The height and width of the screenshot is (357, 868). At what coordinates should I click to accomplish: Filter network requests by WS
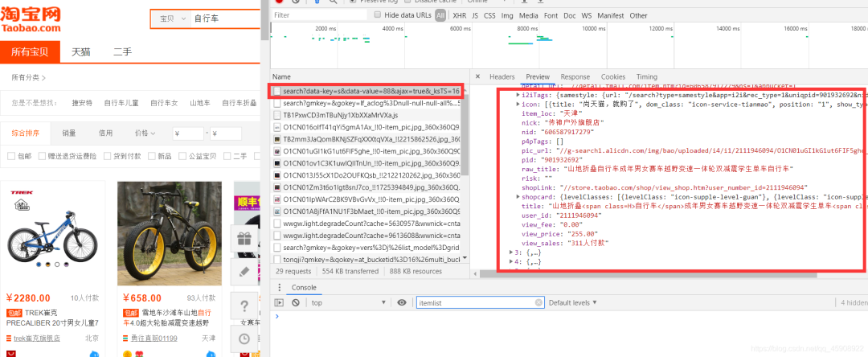point(586,15)
